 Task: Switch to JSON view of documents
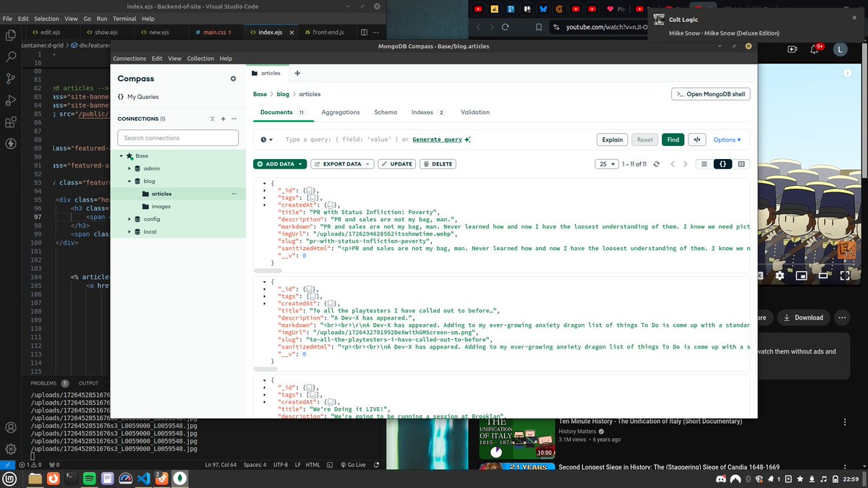point(723,164)
